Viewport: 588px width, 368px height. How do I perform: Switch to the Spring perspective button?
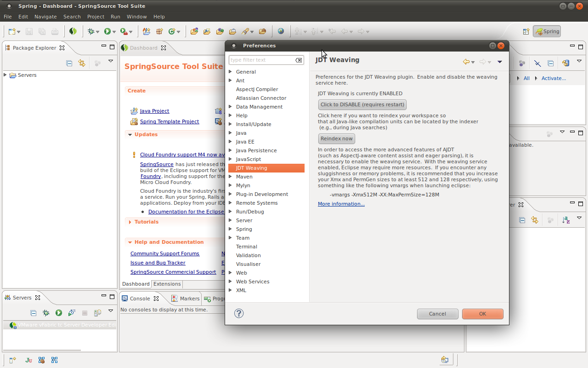[547, 31]
